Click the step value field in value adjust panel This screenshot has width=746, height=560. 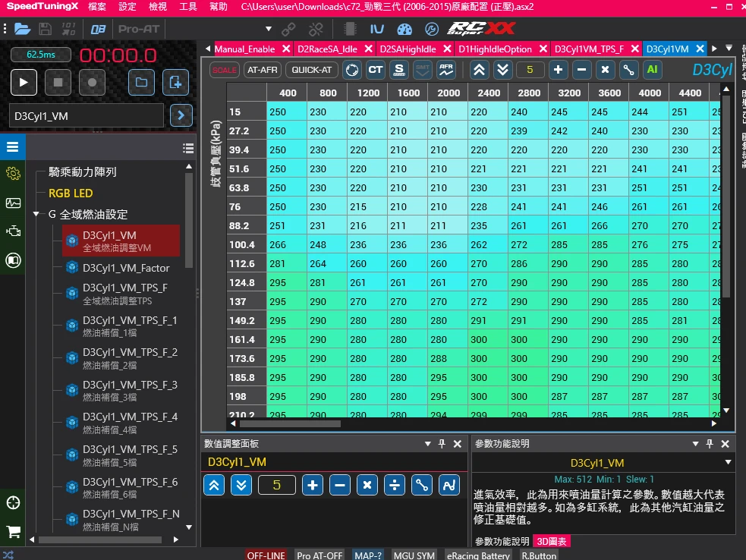click(276, 486)
